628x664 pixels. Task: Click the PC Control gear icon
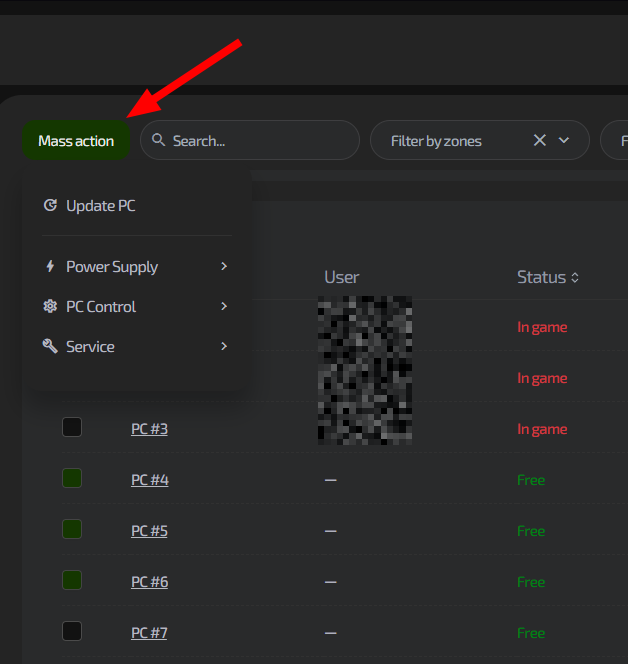(50, 307)
